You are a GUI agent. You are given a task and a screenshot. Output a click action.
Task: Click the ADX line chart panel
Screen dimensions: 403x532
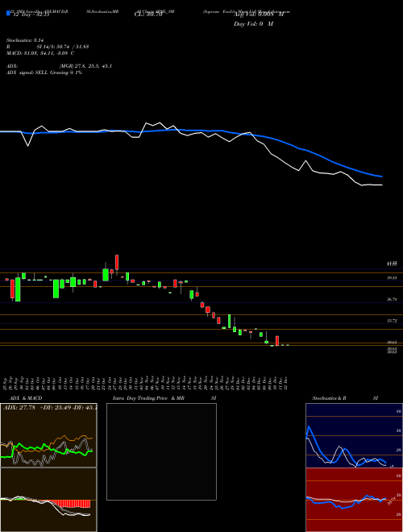click(48, 435)
